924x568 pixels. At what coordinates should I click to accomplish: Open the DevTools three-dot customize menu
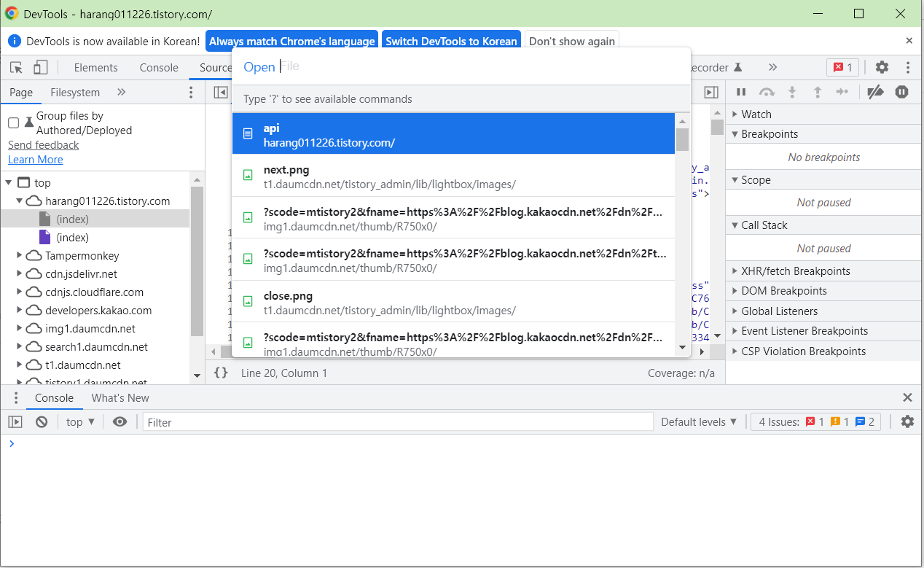coord(908,67)
